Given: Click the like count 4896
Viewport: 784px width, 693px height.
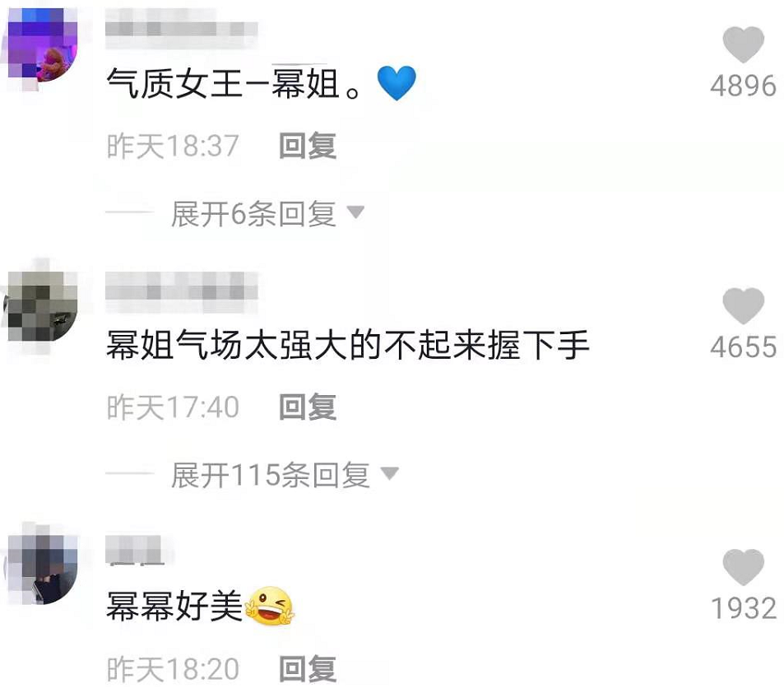Looking at the screenshot, I should click(x=744, y=86).
